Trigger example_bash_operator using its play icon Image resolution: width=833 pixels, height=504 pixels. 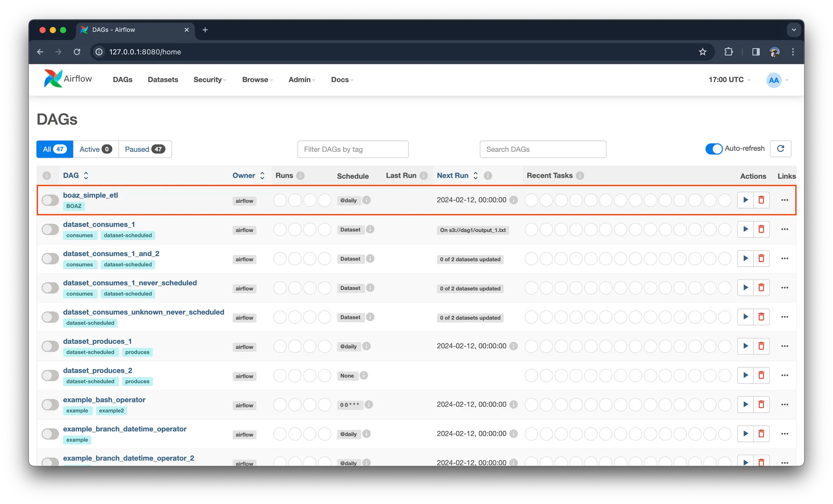pos(745,404)
